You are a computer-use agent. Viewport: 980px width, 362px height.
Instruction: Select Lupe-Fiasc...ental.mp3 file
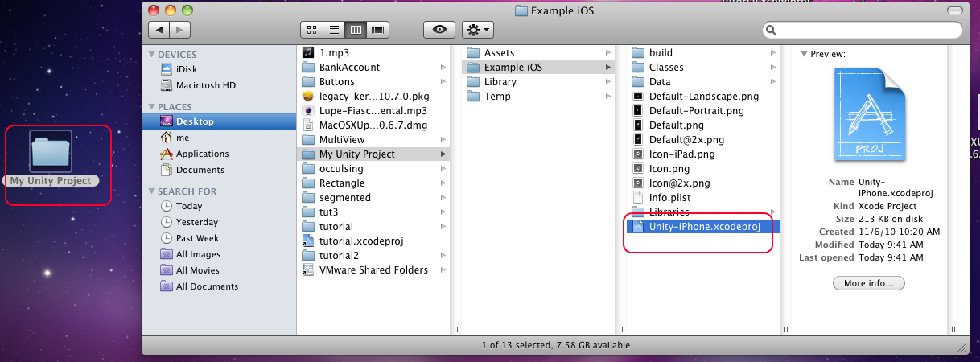(374, 110)
